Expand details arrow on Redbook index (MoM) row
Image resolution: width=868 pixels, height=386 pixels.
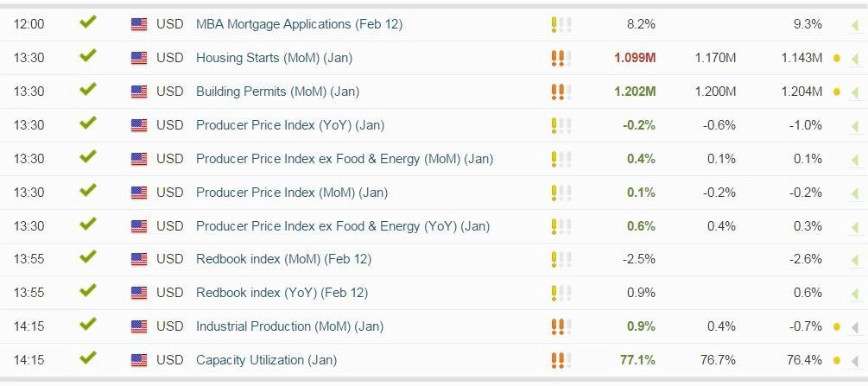click(855, 260)
